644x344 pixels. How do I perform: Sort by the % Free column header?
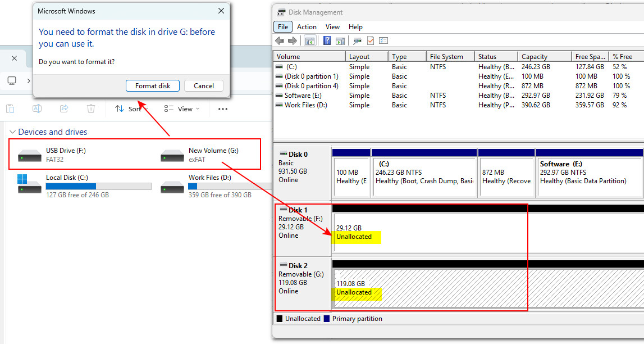[627, 56]
